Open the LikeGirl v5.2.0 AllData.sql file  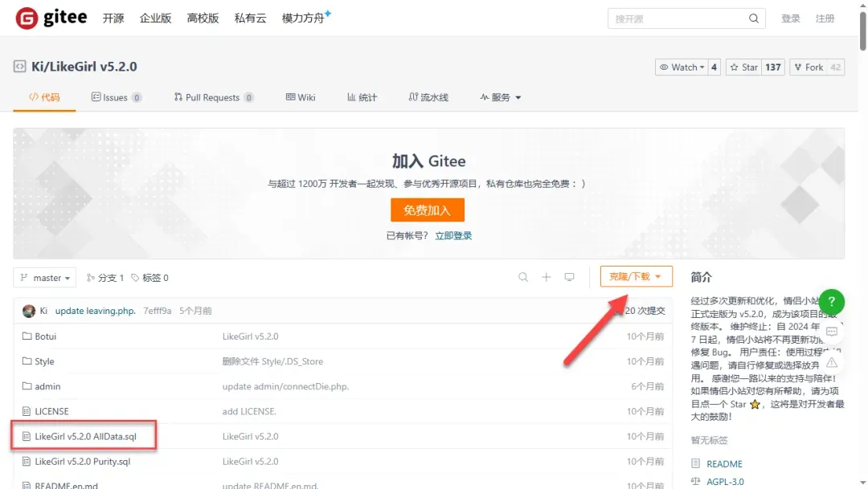click(x=85, y=437)
